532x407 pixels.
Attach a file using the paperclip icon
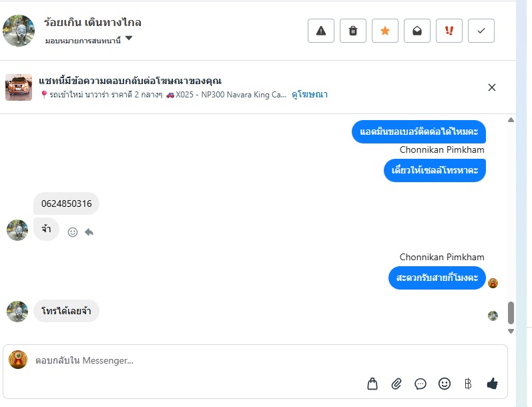pyautogui.click(x=396, y=384)
